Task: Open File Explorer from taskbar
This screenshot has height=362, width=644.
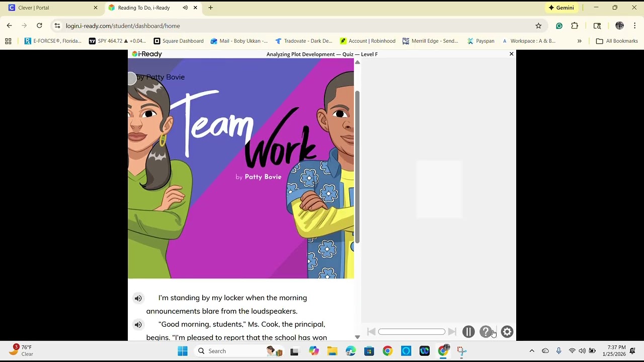Action: point(332,351)
